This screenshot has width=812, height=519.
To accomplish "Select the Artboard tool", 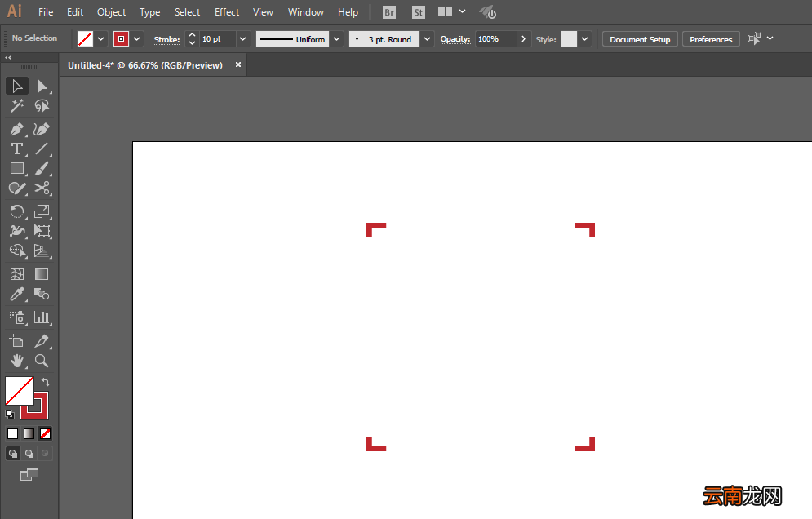I will [17, 341].
